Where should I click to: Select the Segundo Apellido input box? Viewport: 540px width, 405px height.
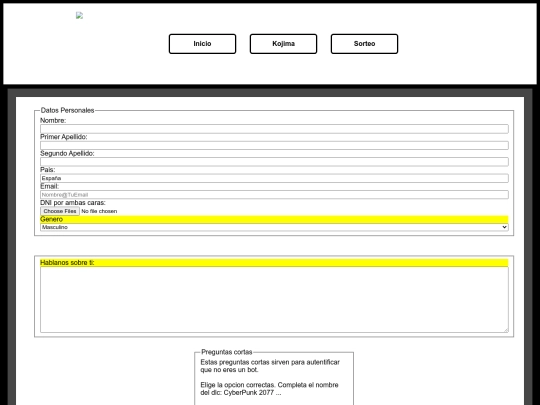click(x=274, y=162)
